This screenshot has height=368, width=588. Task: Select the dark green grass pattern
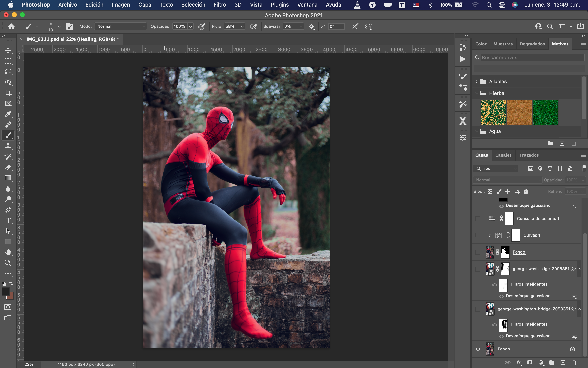tap(546, 112)
